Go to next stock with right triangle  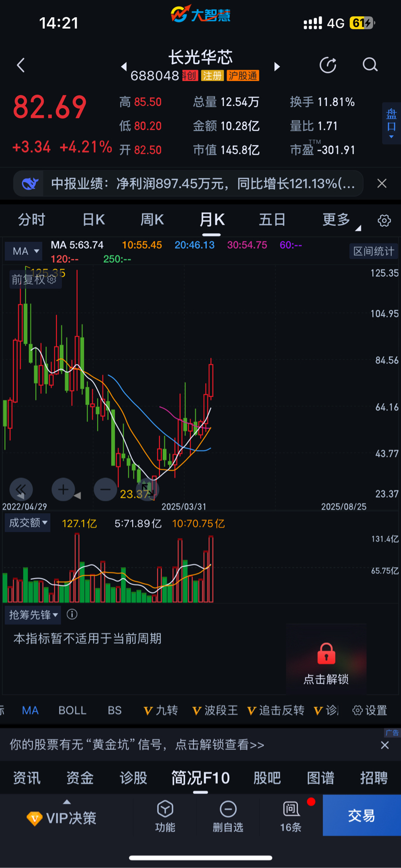pos(277,66)
